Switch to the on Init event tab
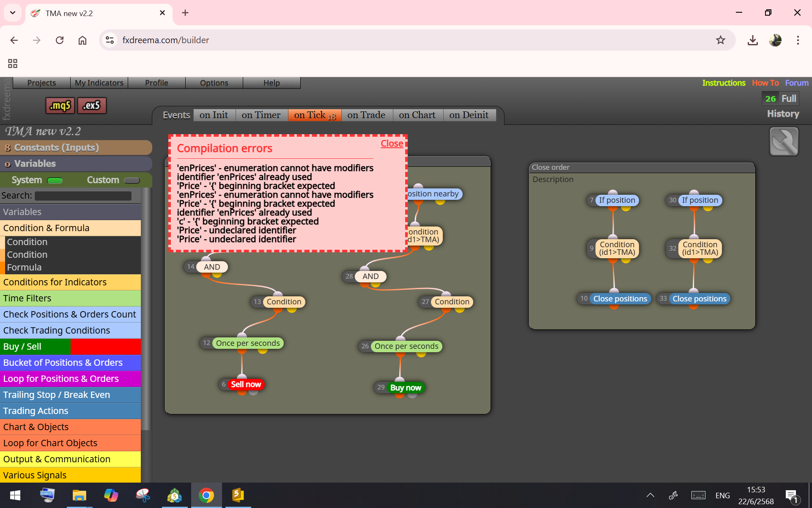The image size is (812, 508). 214,115
